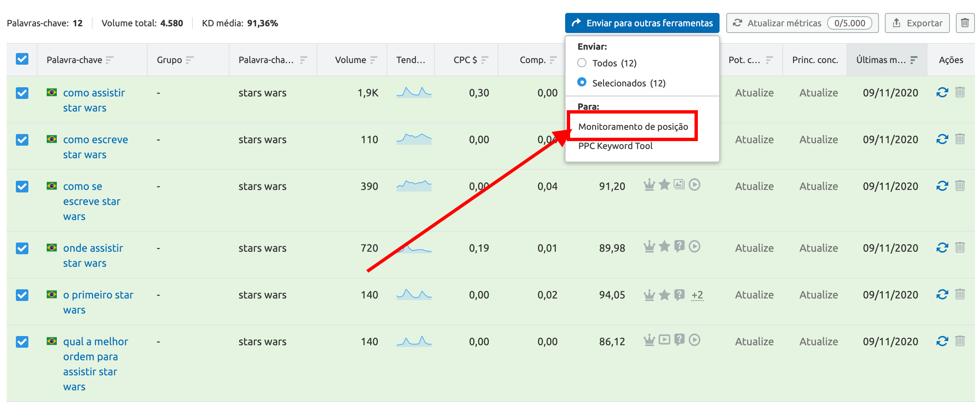
Task: Delete the 'como escreve star wars' keyword row
Action: [x=960, y=139]
